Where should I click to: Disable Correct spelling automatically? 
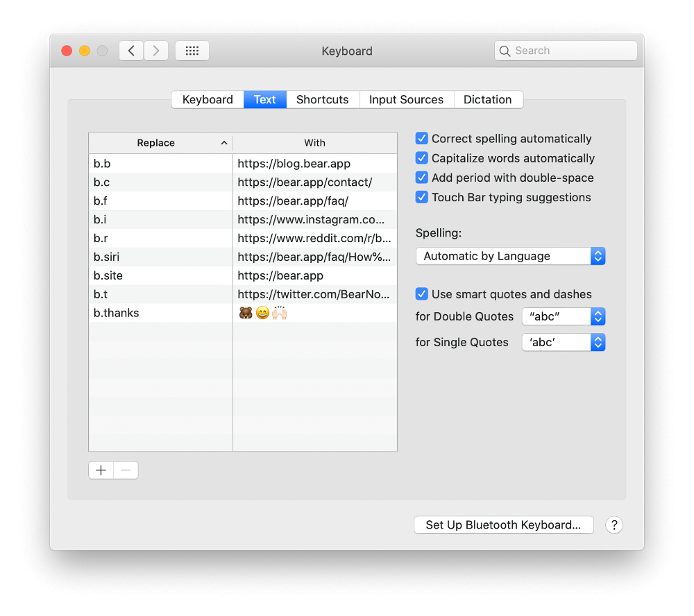[422, 139]
